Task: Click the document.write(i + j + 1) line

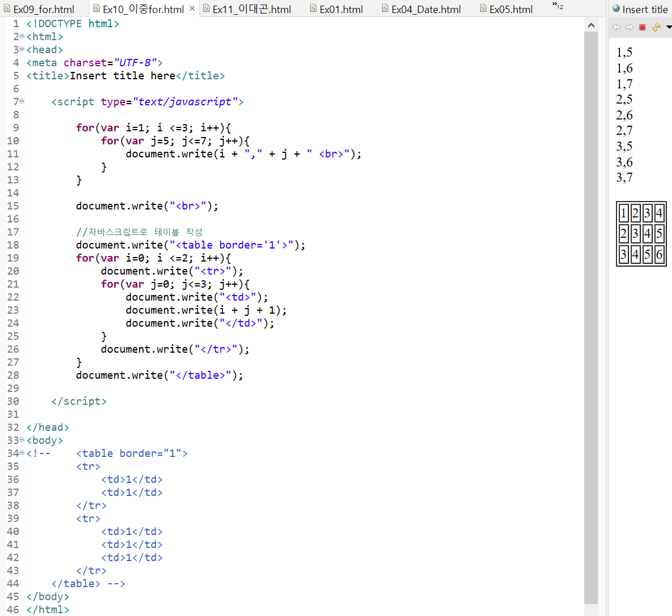Action: [x=206, y=310]
